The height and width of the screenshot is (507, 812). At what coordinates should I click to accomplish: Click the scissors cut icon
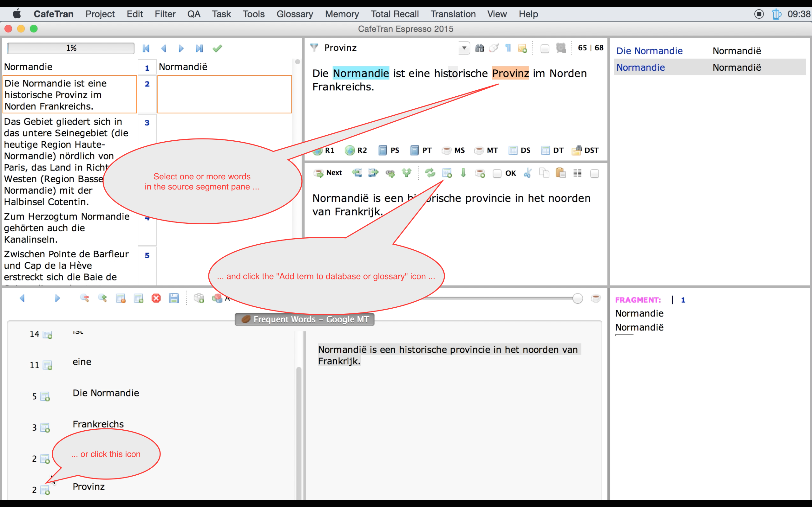point(528,173)
